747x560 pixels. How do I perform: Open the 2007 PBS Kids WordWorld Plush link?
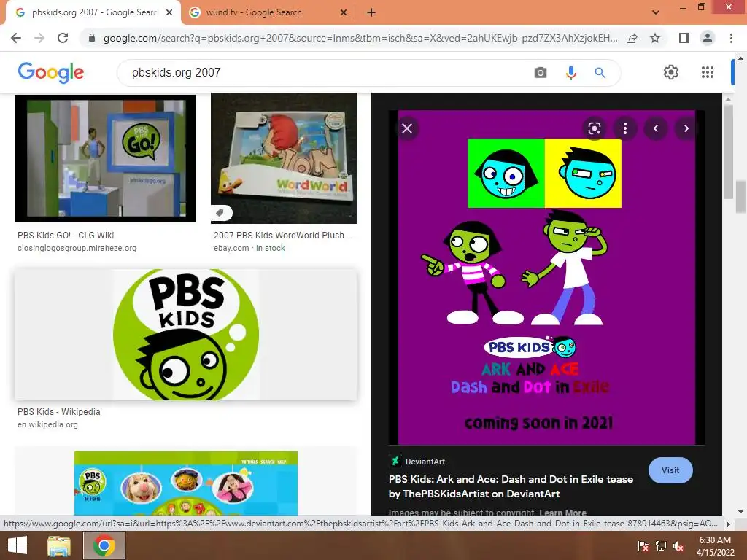[283, 236]
